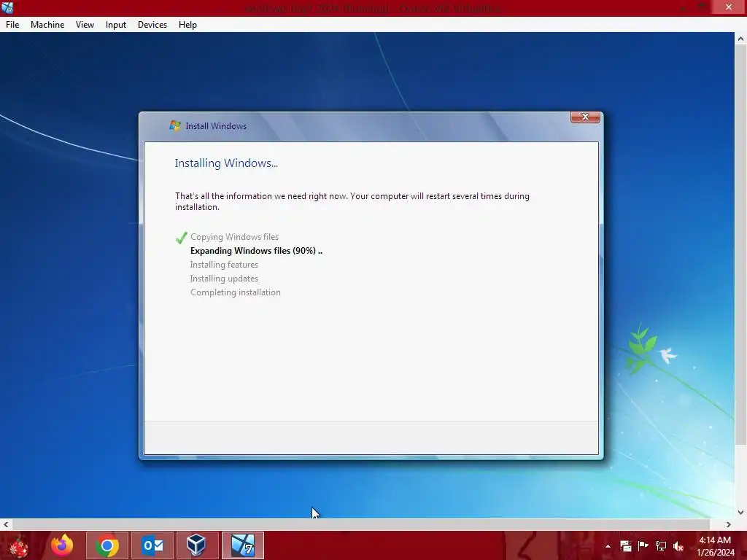The image size is (747, 560).
Task: Close the Install Windows dialog
Action: (585, 117)
